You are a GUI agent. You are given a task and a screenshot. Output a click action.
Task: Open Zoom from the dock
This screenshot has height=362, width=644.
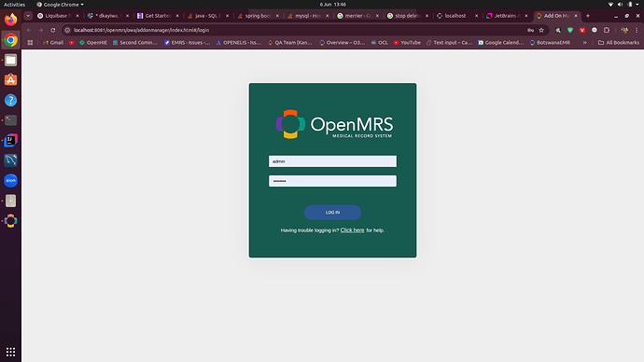10,181
